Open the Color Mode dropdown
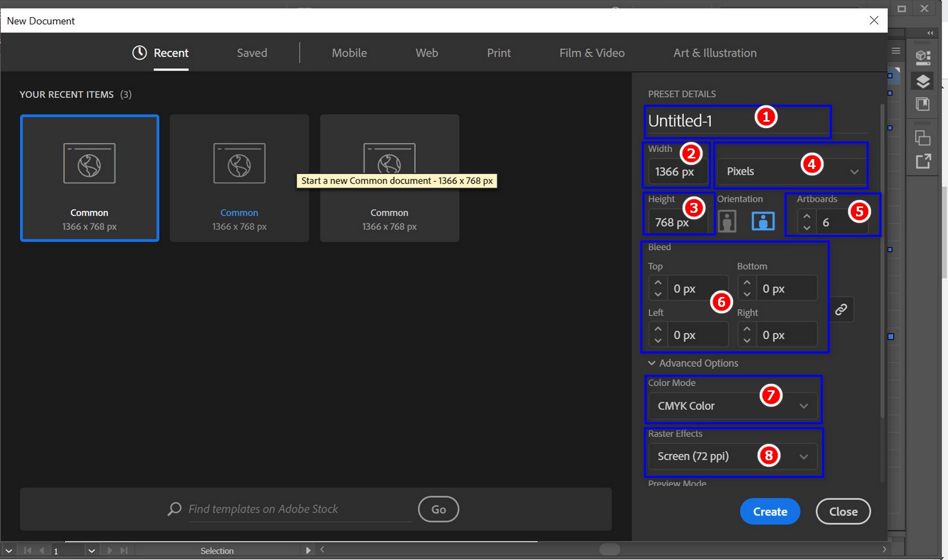948x560 pixels. tap(732, 407)
